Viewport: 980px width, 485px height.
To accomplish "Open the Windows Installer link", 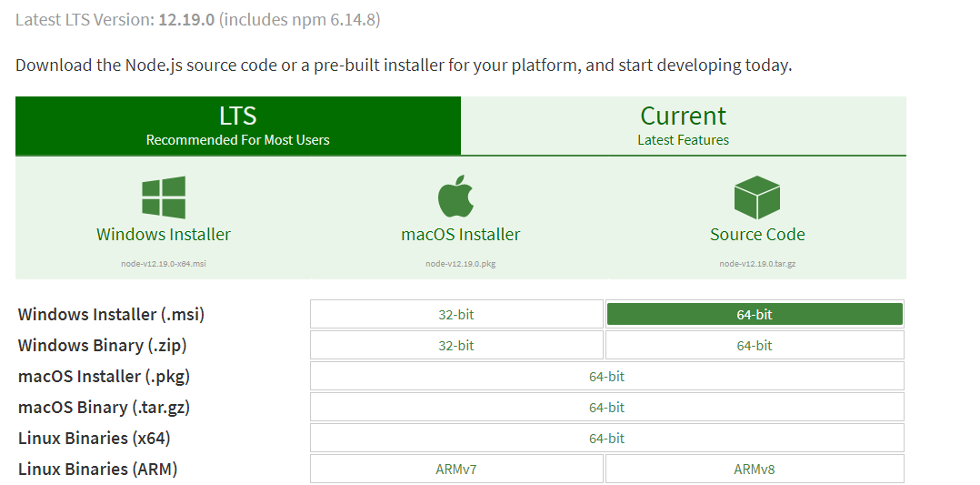I will tap(164, 234).
